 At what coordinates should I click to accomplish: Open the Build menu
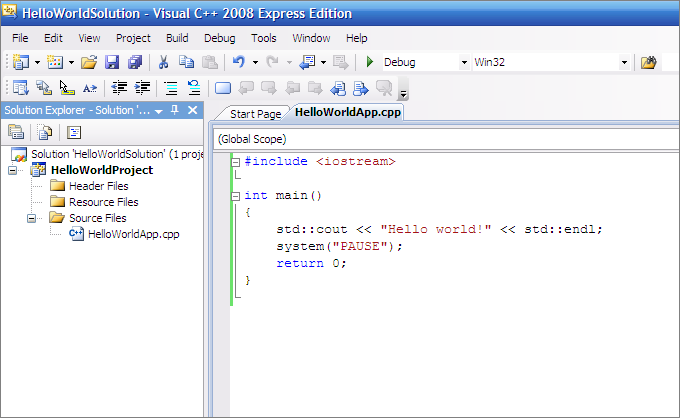(177, 38)
